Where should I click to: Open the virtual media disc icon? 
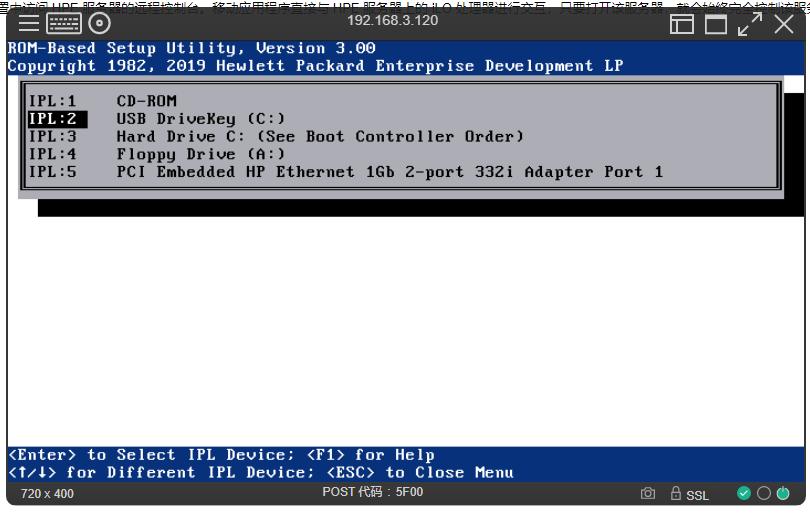(99, 23)
